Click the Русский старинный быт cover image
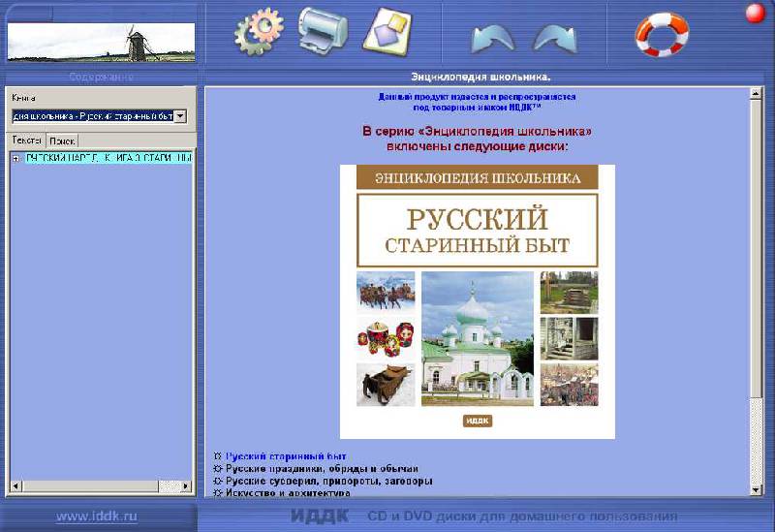The image size is (775, 532). [477, 300]
